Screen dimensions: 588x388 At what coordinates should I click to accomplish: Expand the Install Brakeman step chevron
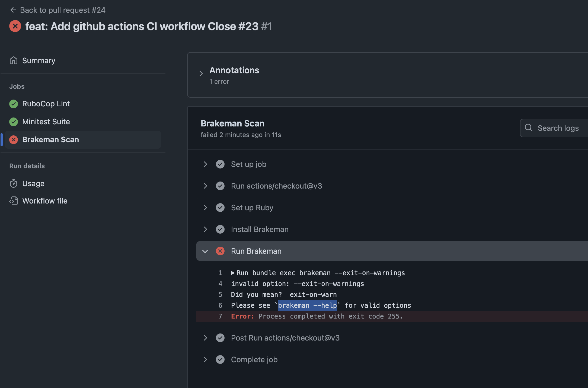coord(205,229)
